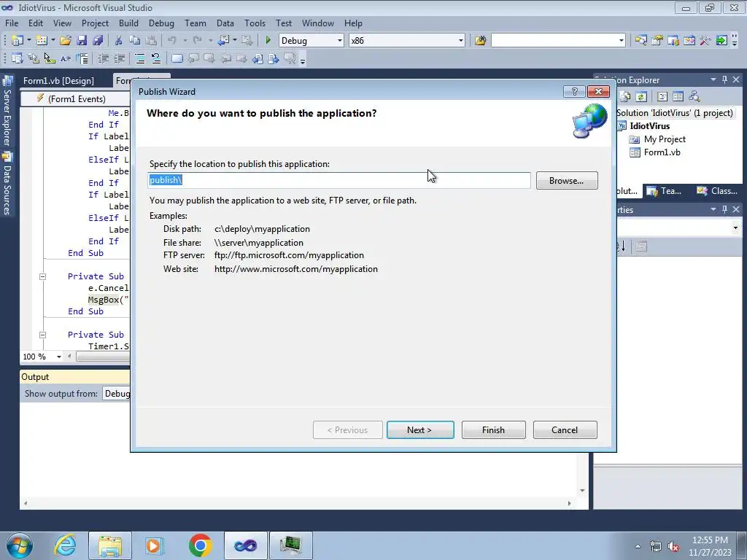Click the publish location text field
Viewport: 747px width, 560px height.
338,180
